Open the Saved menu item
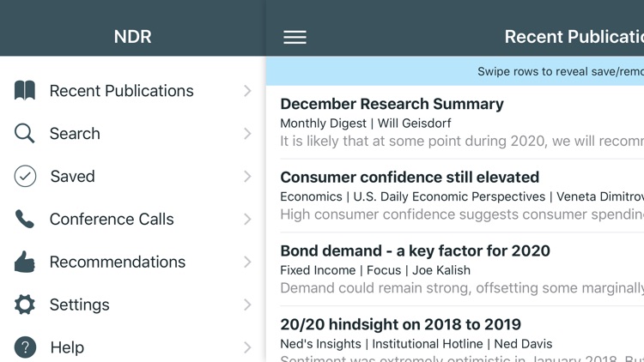644x362 pixels. (72, 176)
